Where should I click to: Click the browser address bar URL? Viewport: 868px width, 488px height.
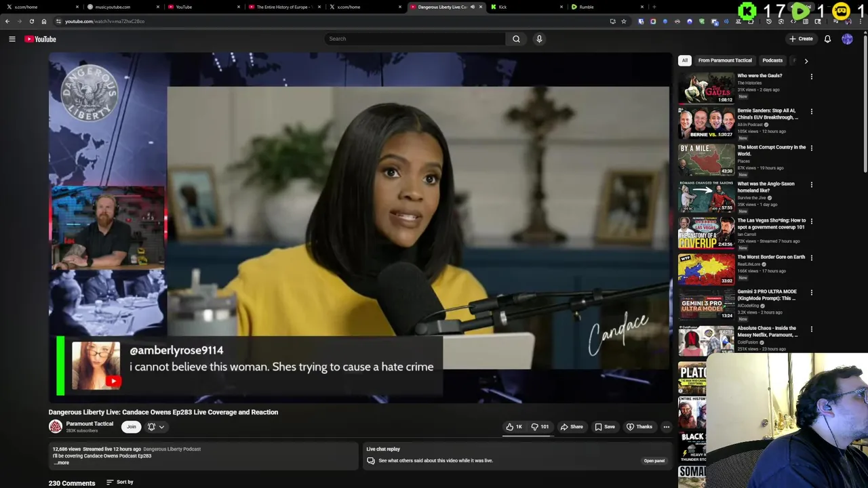[x=105, y=21]
